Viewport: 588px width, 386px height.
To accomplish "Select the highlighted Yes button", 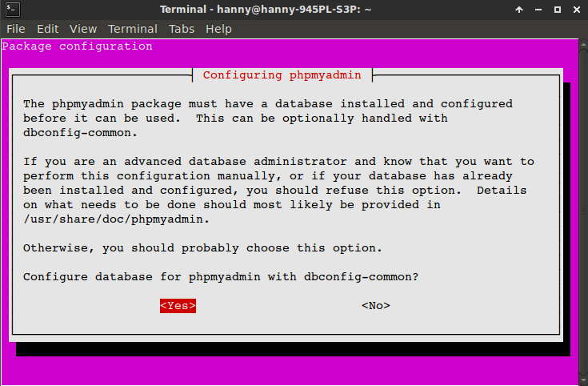I will click(178, 306).
